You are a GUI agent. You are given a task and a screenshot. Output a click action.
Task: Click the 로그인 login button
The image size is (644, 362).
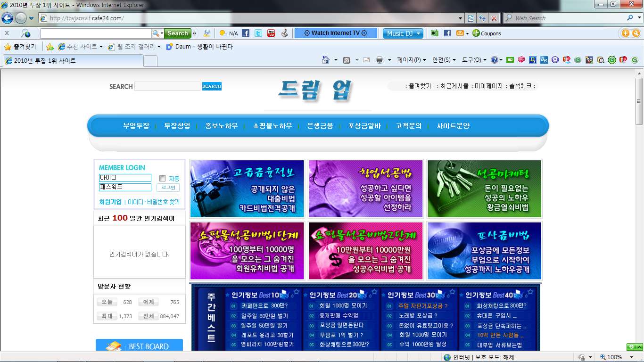tap(168, 188)
